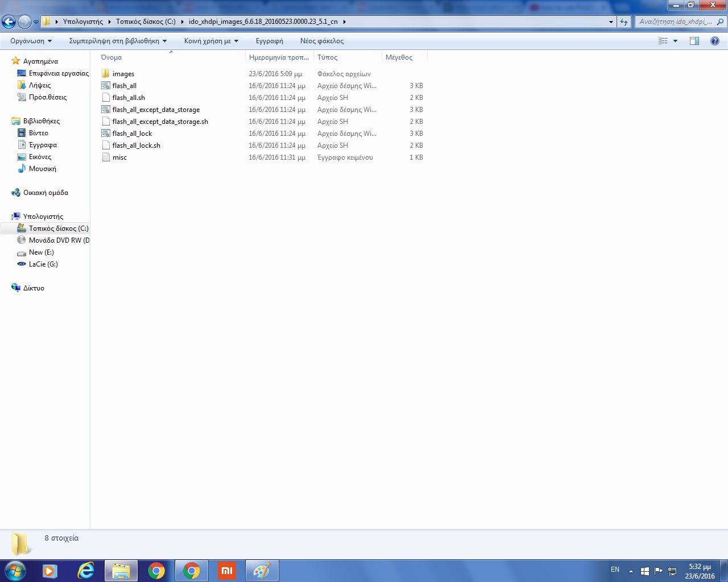Click Τοπικός δίσκος (C:) breadcrumb
Image resolution: width=728 pixels, height=582 pixels.
[146, 22]
